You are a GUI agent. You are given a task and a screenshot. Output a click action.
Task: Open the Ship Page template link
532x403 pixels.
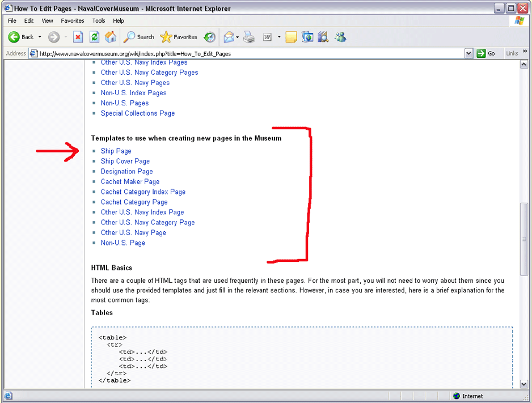tap(116, 151)
